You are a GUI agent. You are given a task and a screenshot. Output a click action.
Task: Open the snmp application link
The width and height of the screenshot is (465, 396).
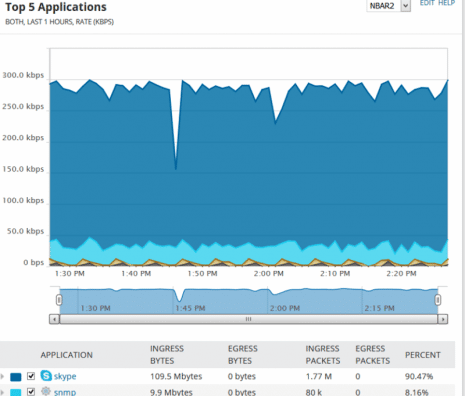tap(65, 392)
